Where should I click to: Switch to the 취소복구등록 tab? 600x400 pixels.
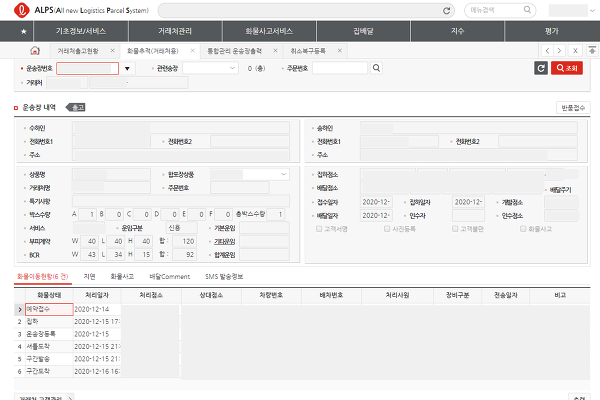click(x=308, y=51)
